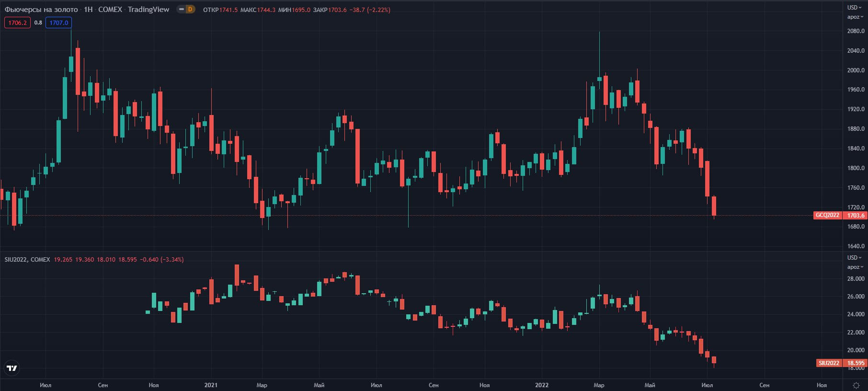The image size is (868, 391).
Task: Click the TradingView logo in bottom-left corner
Action: click(11, 368)
